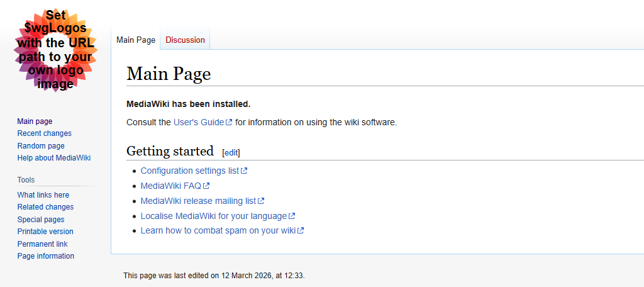Viewport: 644px width, 287px height.
Task: View Related changes link
Action: coord(45,207)
